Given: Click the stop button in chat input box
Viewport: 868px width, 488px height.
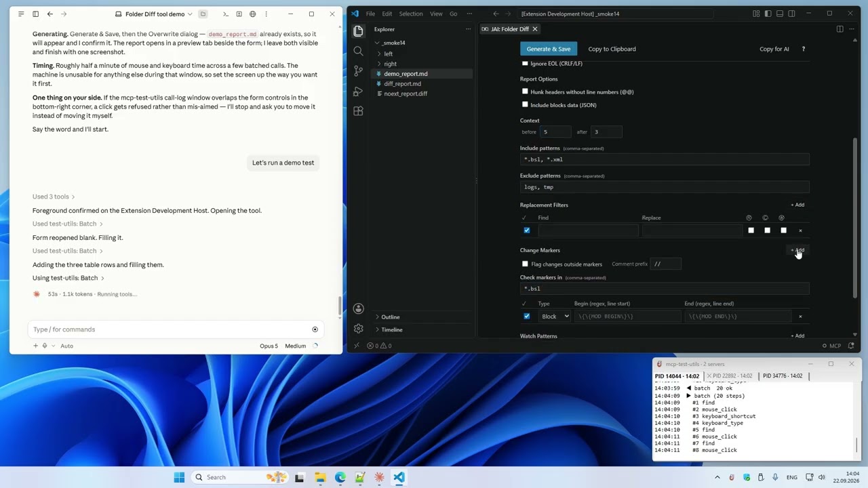Looking at the screenshot, I should (x=315, y=329).
